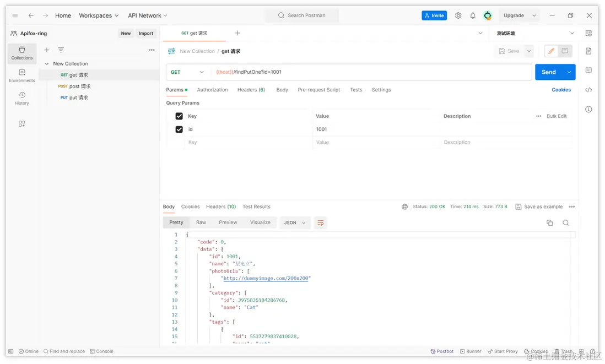Open the History sidebar panel
This screenshot has width=605, height=364.
coord(22,98)
